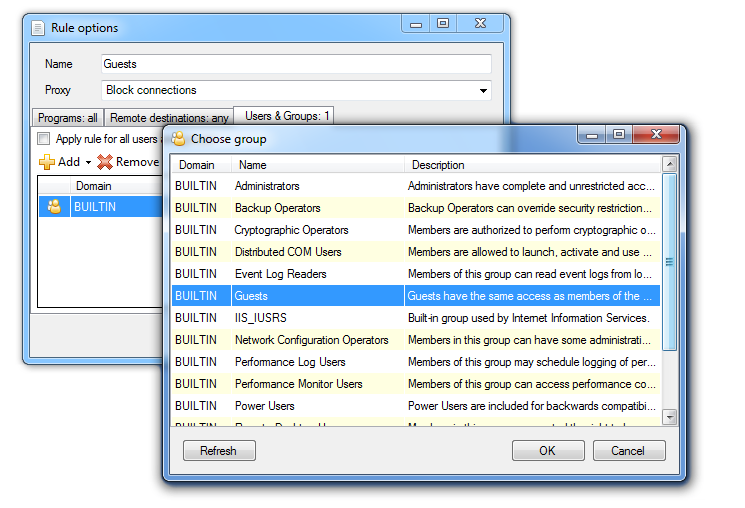Expand the Add button dropdown arrow

point(88,163)
